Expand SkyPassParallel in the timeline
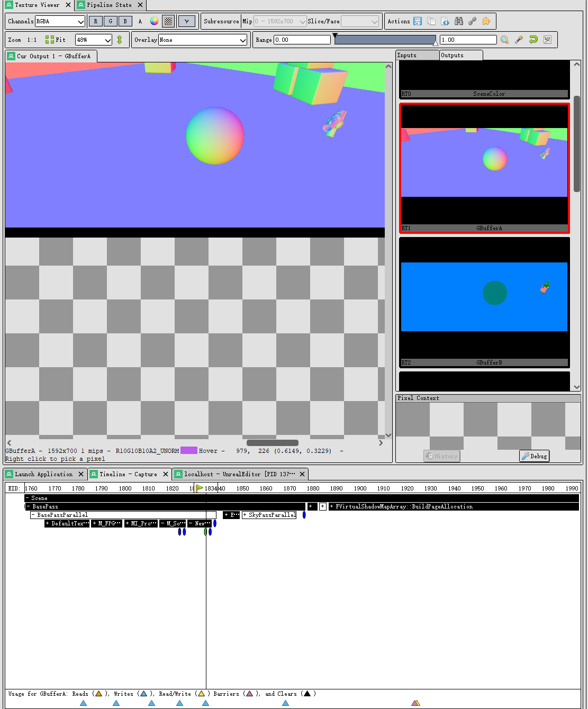Screen dimensions: 588x709 pos(246,514)
